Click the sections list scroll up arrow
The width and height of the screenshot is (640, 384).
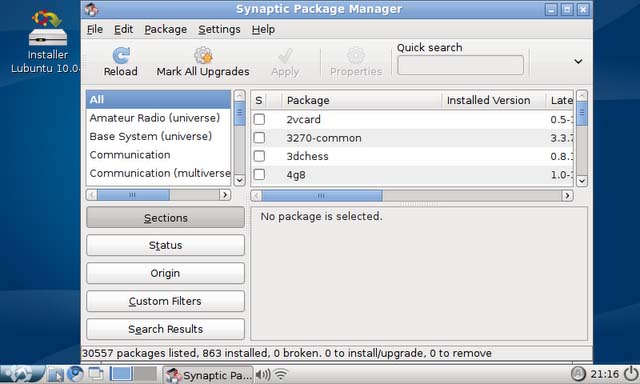point(240,96)
